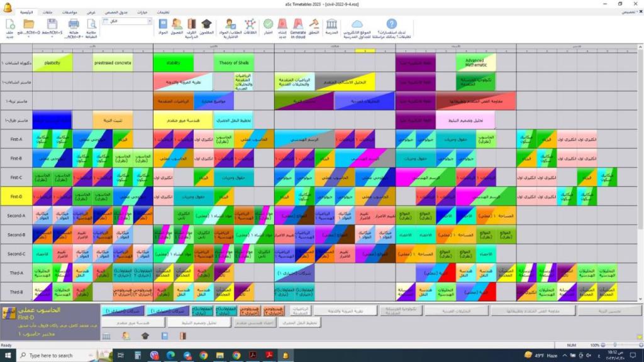The height and width of the screenshot is (362, 644).
Task: Click the Generate in cloud icon
Action: (298, 24)
